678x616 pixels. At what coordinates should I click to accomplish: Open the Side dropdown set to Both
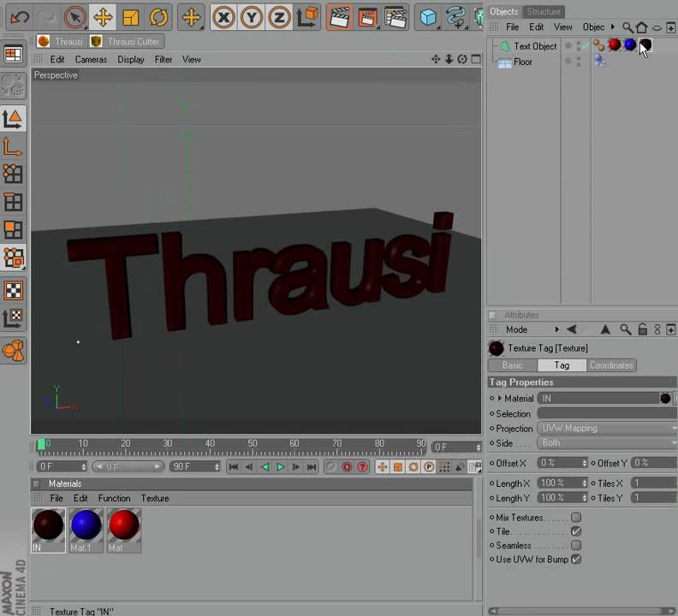pos(606,443)
